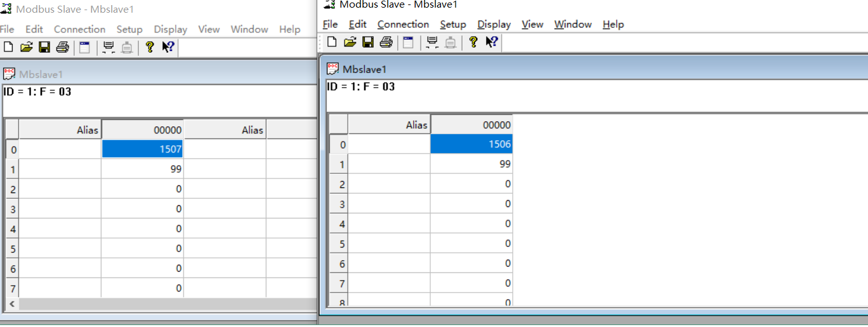Open Setup menu in right Modbus Slave window
The width and height of the screenshot is (868, 327).
[453, 24]
